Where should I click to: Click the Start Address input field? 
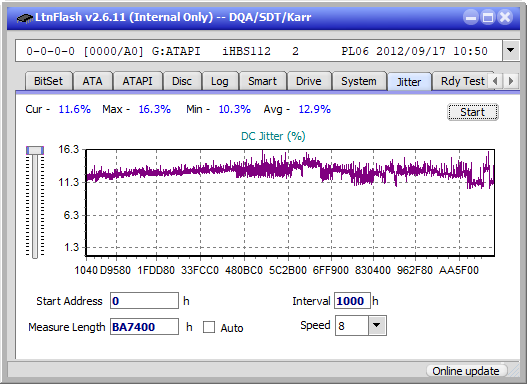tap(145, 301)
